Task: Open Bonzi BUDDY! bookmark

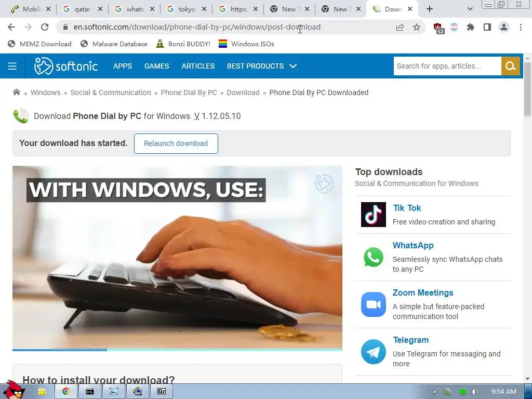Action: click(183, 44)
